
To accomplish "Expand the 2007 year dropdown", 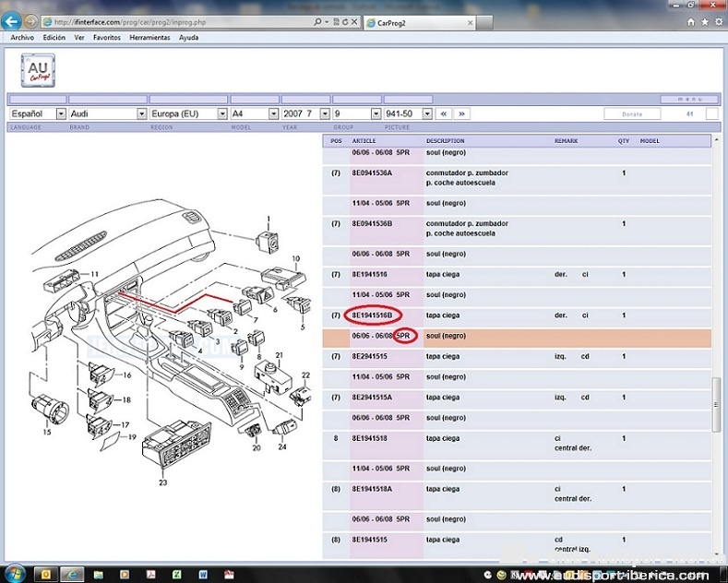I will pos(325,113).
